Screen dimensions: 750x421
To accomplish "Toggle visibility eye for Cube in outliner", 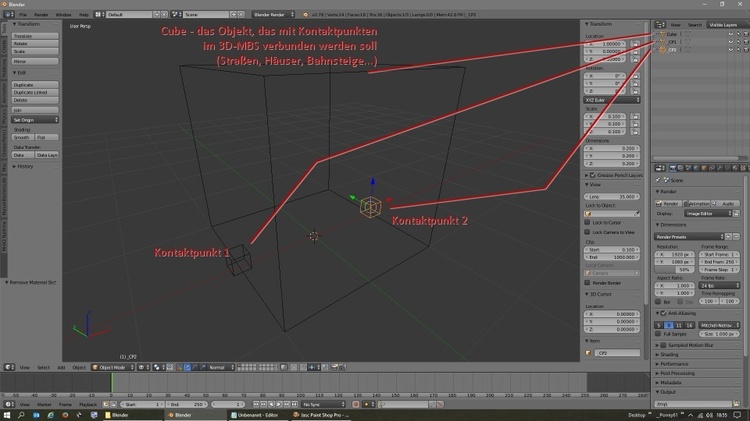I will (731, 34).
